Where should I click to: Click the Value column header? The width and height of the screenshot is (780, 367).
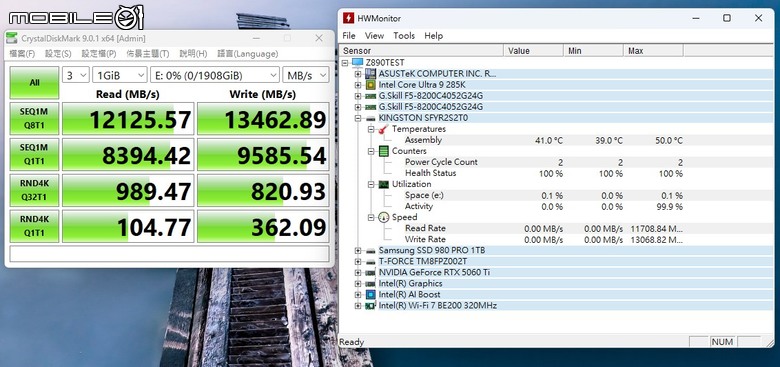pyautogui.click(x=534, y=51)
